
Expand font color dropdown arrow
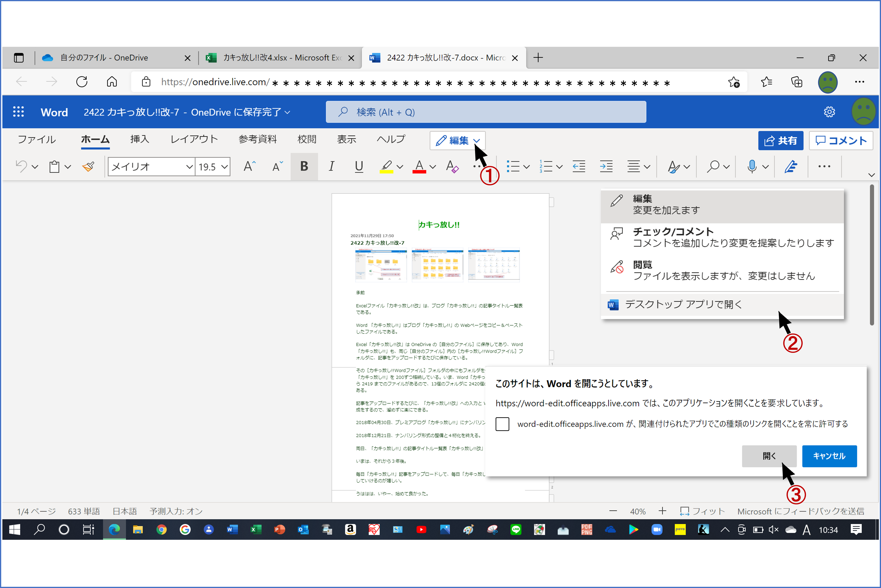[433, 167]
